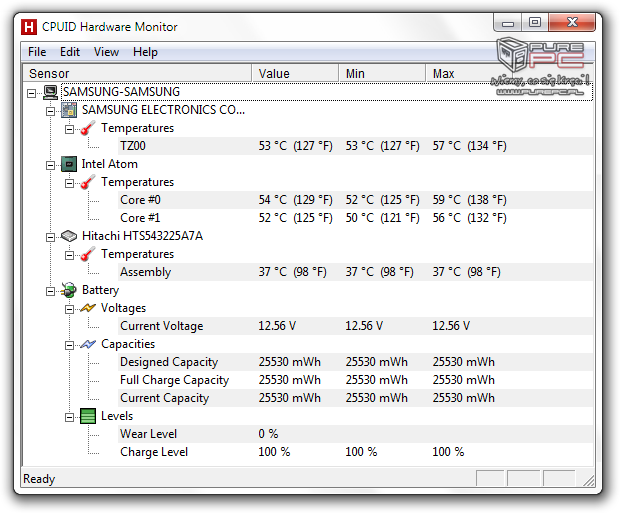Screen dimensions: 620x513
Task: Click the yellow lightning Voltages icon
Action: 88,308
